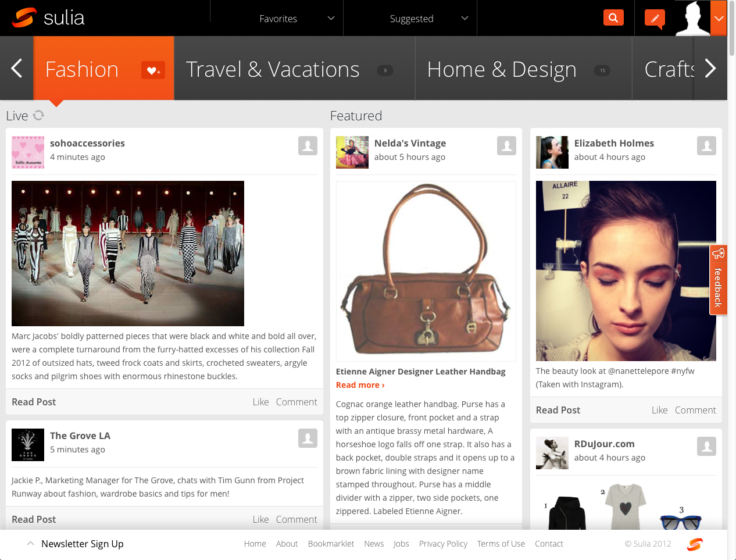
Task: Open the orange feedback side tab
Action: [719, 280]
